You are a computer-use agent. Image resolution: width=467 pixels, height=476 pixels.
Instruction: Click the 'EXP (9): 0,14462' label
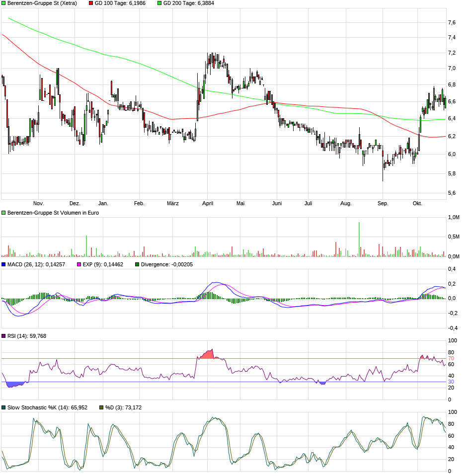click(103, 265)
